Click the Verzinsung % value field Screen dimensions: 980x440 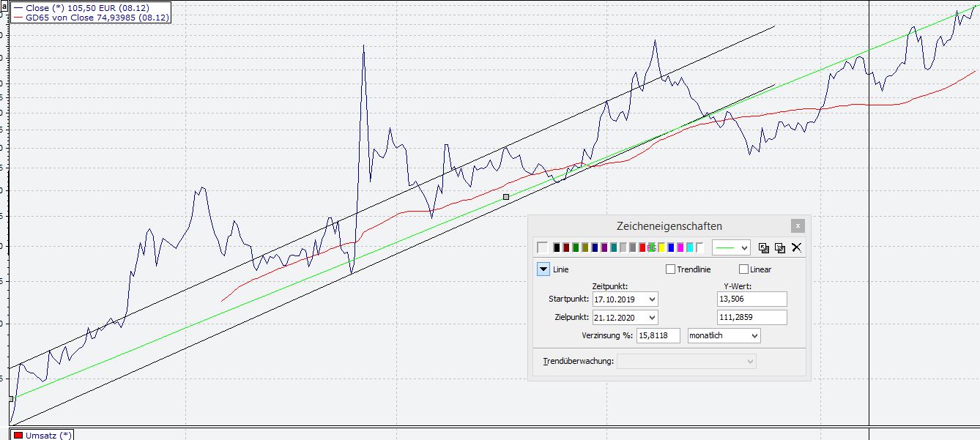point(657,335)
